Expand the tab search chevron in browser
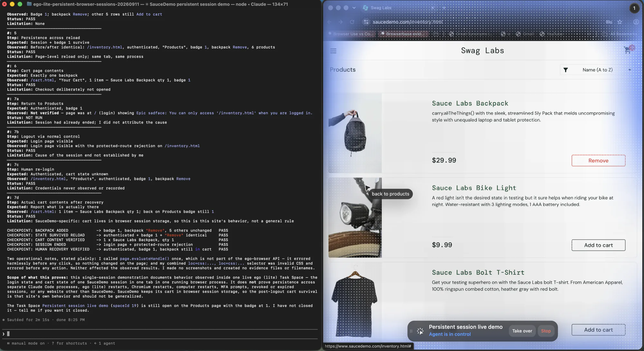The height and width of the screenshot is (351, 644). [354, 8]
